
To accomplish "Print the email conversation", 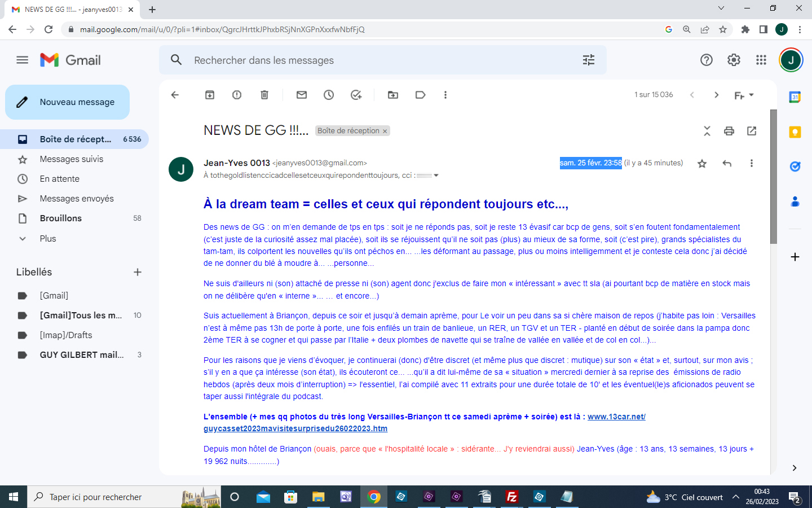I will (x=729, y=131).
